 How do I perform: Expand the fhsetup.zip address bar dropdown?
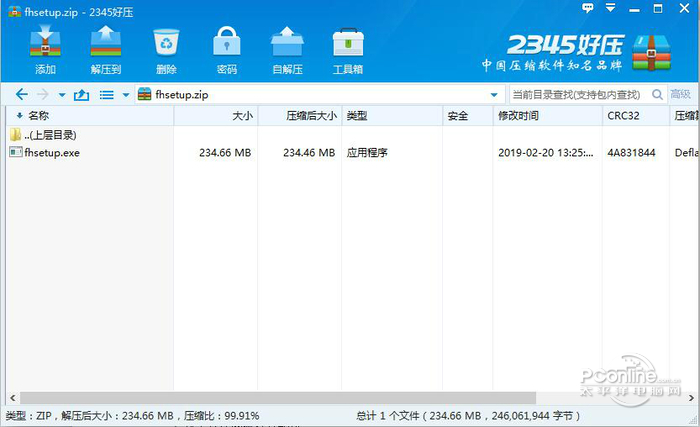click(494, 95)
